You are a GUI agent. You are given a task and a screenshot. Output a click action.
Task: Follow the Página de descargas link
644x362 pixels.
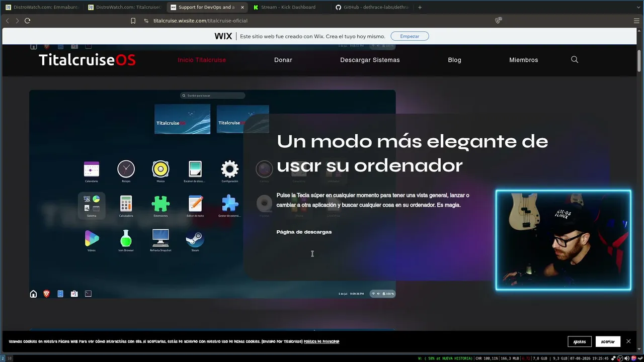coord(304,232)
